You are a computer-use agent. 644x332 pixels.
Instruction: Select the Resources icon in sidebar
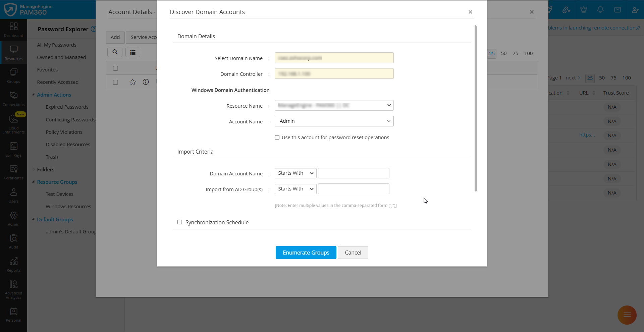13,52
